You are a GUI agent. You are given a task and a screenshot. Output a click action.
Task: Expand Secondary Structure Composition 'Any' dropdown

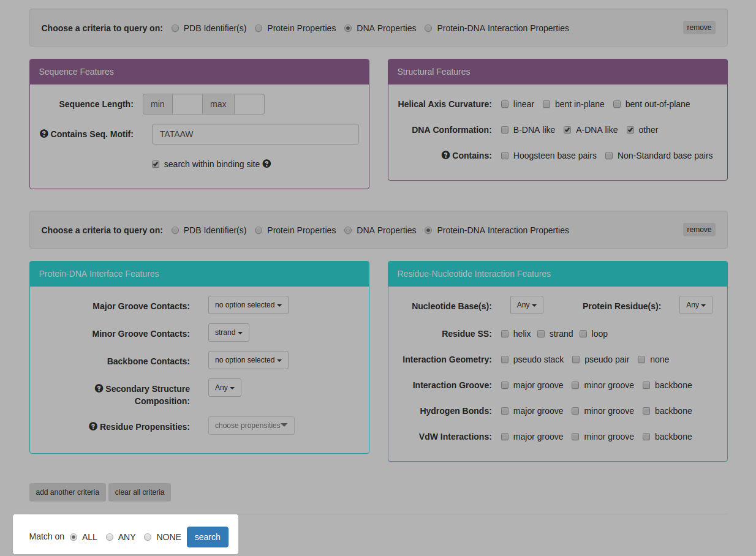coord(225,388)
